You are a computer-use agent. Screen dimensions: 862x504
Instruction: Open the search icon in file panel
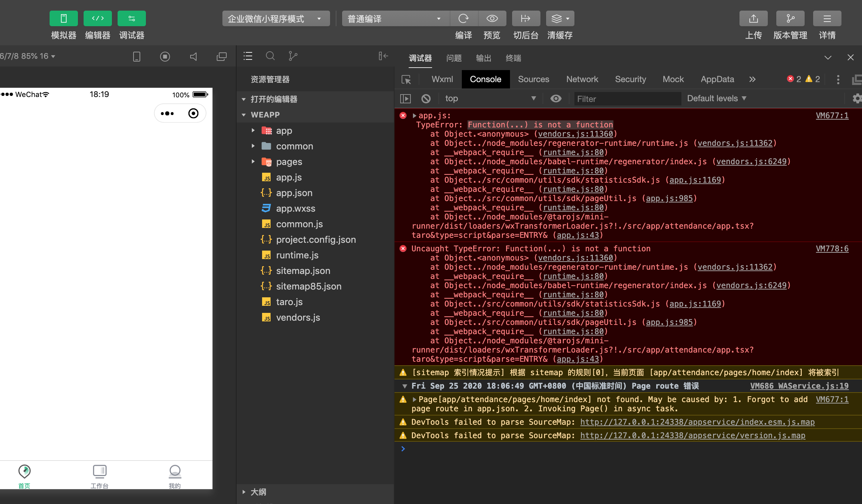tap(270, 56)
